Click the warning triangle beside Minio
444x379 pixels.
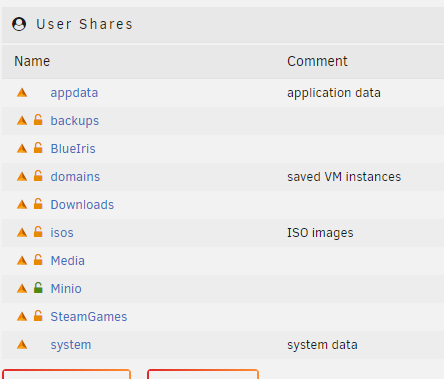coord(22,288)
